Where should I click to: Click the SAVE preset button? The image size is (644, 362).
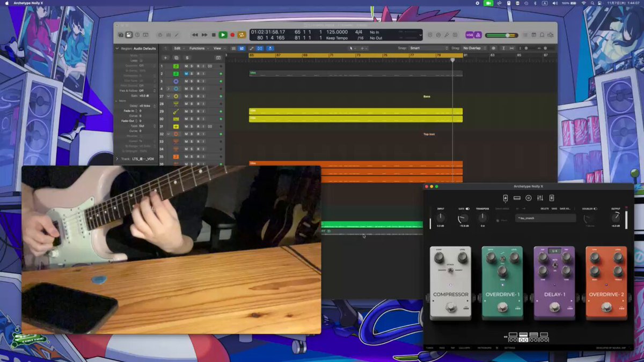[554, 209]
